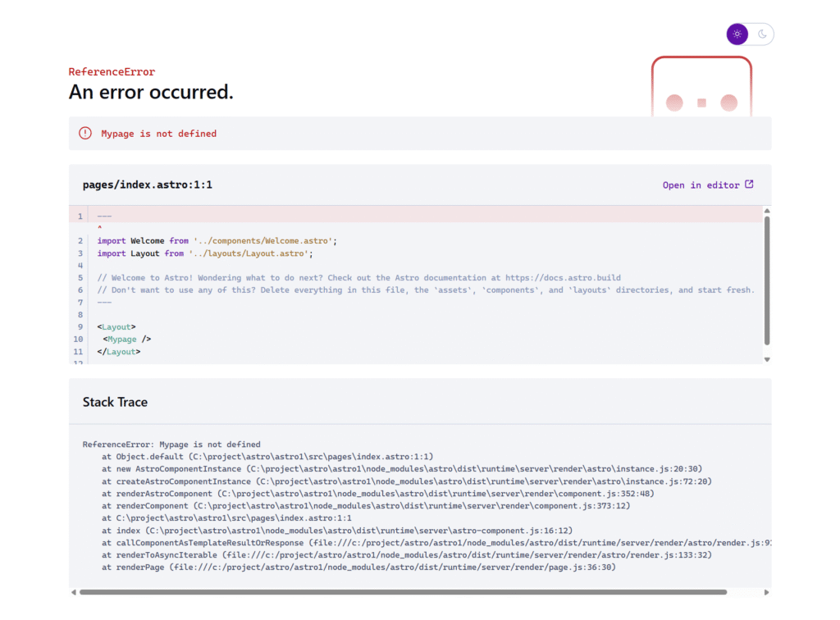Image resolution: width=840 pixels, height=620 pixels.
Task: Click the renderPage line in stack trace
Action: pyautogui.click(x=358, y=568)
